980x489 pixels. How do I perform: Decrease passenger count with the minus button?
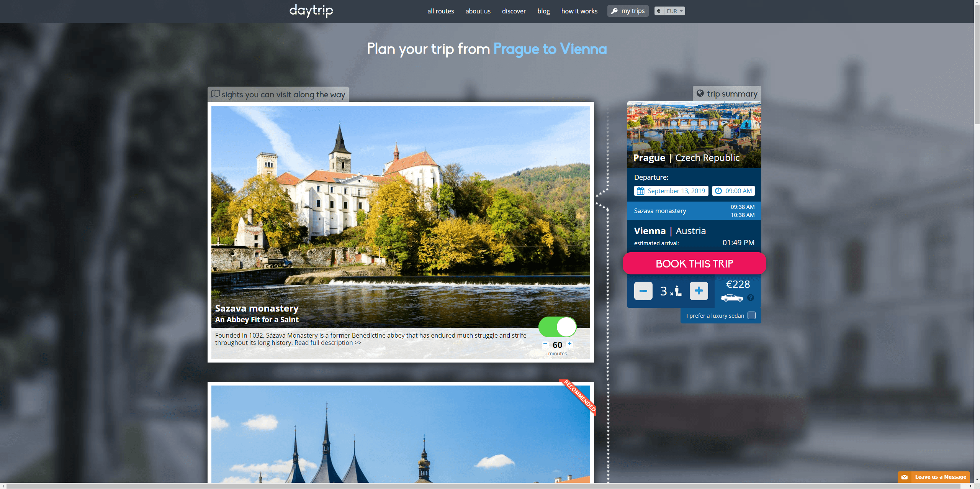click(643, 291)
